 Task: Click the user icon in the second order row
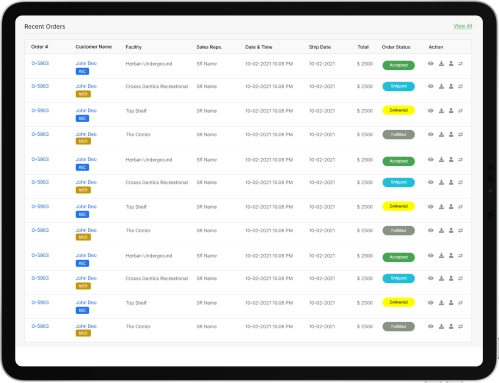pos(451,86)
